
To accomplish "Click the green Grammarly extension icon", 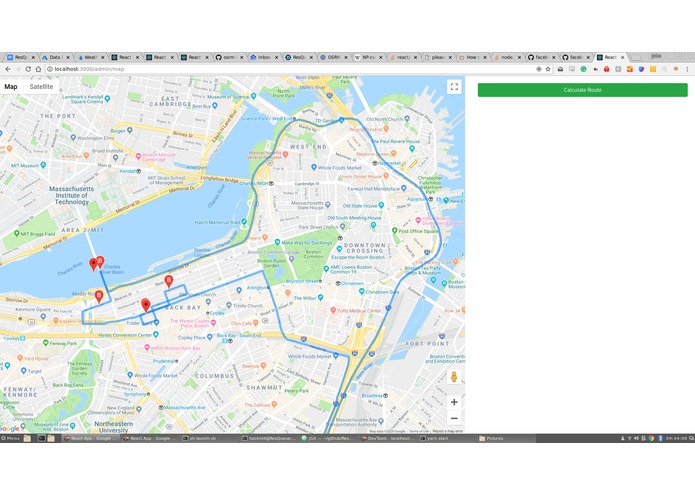I will [583, 69].
